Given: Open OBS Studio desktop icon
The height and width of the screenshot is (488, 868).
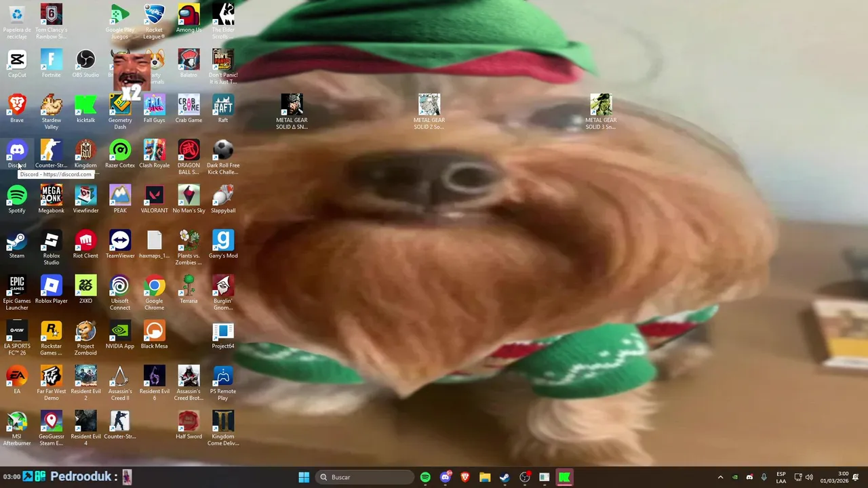Looking at the screenshot, I should click(x=85, y=64).
